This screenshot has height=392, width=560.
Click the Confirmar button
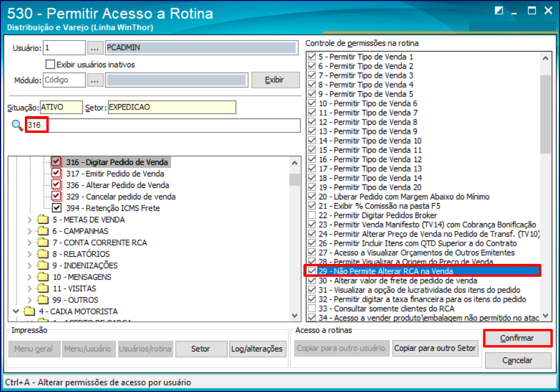[517, 338]
